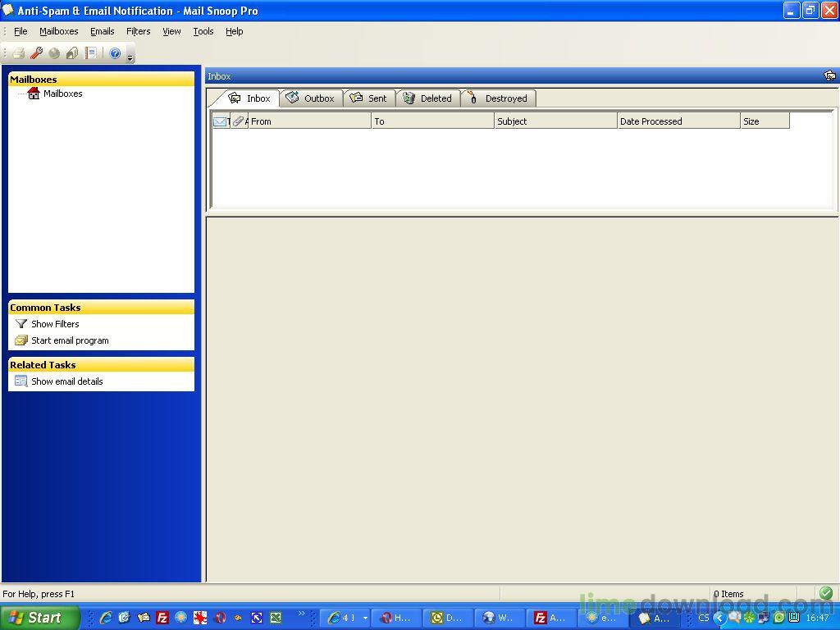Click the paperclip attachment column header
The height and width of the screenshot is (630, 840).
(240, 121)
